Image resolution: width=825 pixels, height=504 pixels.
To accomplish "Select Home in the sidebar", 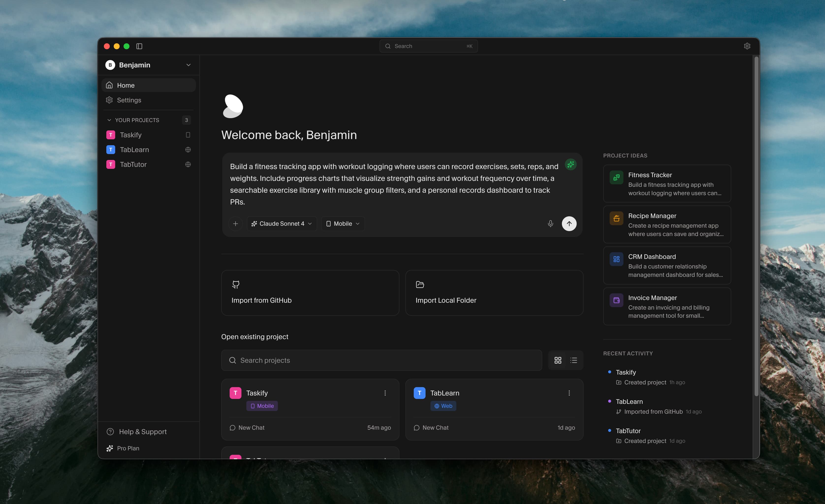I will 126,85.
